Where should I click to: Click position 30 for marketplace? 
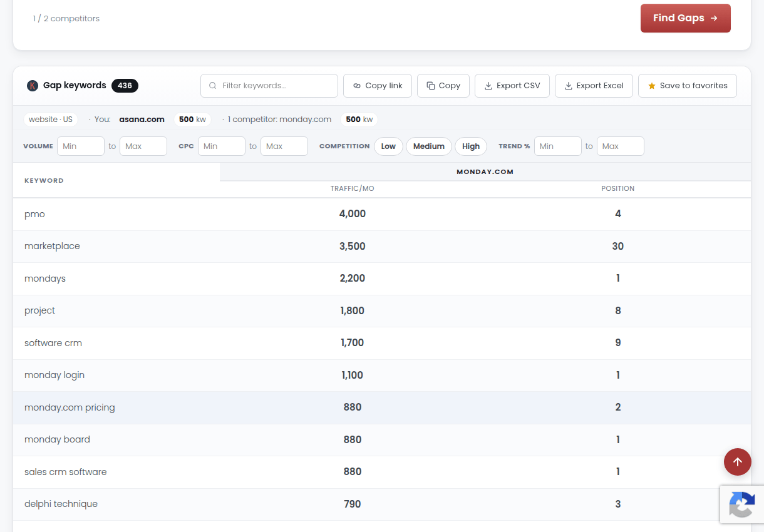pos(618,246)
